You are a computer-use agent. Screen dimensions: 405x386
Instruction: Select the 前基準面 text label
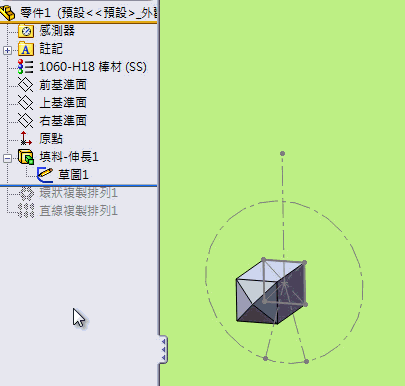tap(63, 85)
